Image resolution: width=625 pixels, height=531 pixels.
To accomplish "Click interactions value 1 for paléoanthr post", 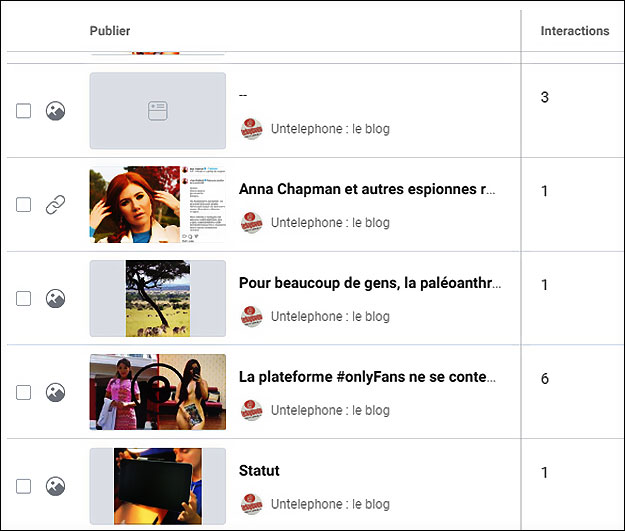I will (544, 285).
